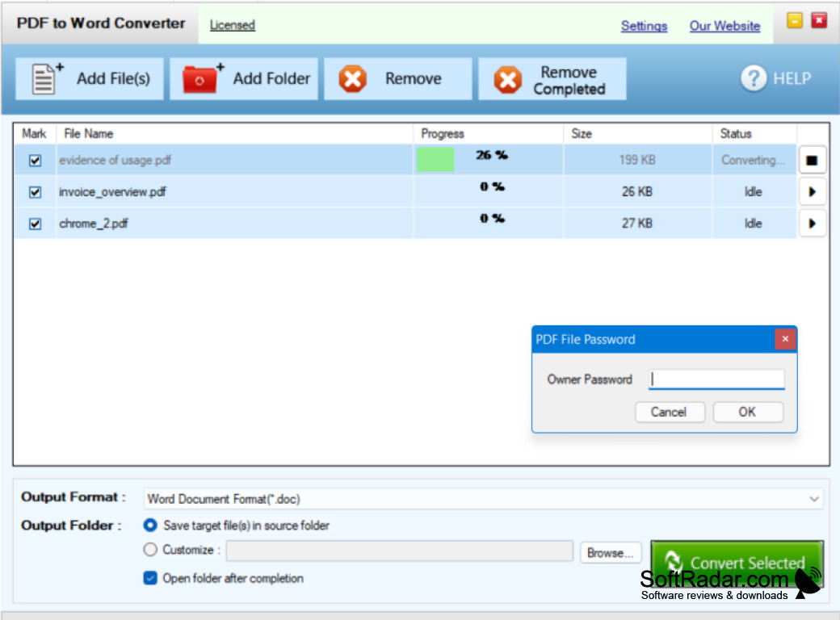Open the Settings link
This screenshot has height=620, width=840.
644,25
